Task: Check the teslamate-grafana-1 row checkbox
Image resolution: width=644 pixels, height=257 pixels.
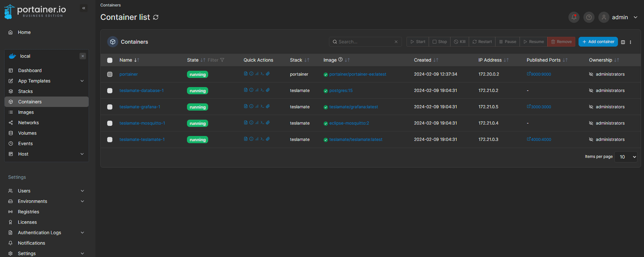Action: pos(110,107)
